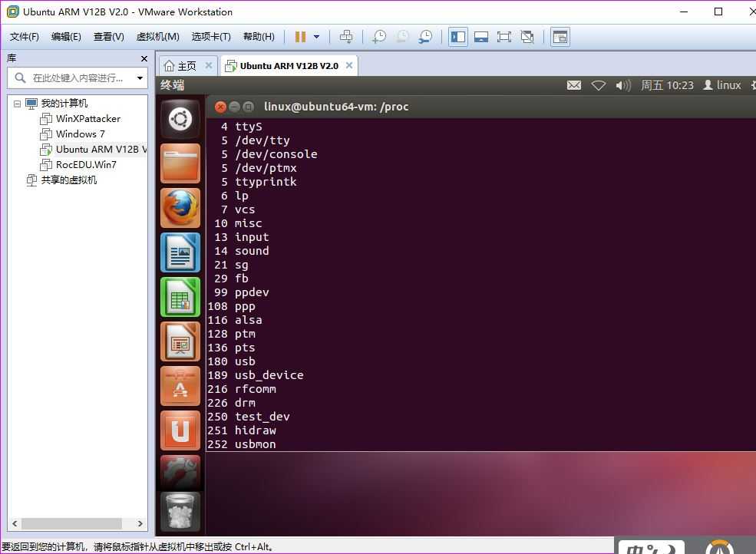756x554 pixels.
Task: Close the terminal window with the red button
Action: tap(220, 107)
